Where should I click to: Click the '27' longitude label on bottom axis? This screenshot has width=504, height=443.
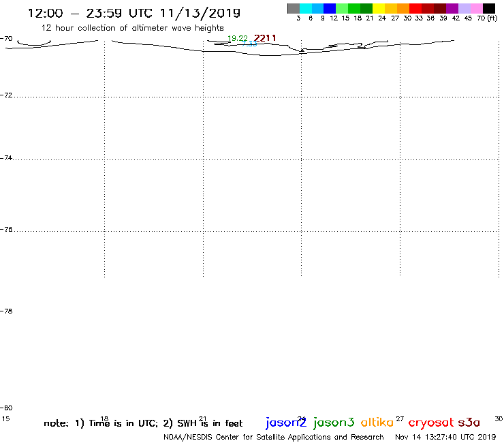pos(400,419)
